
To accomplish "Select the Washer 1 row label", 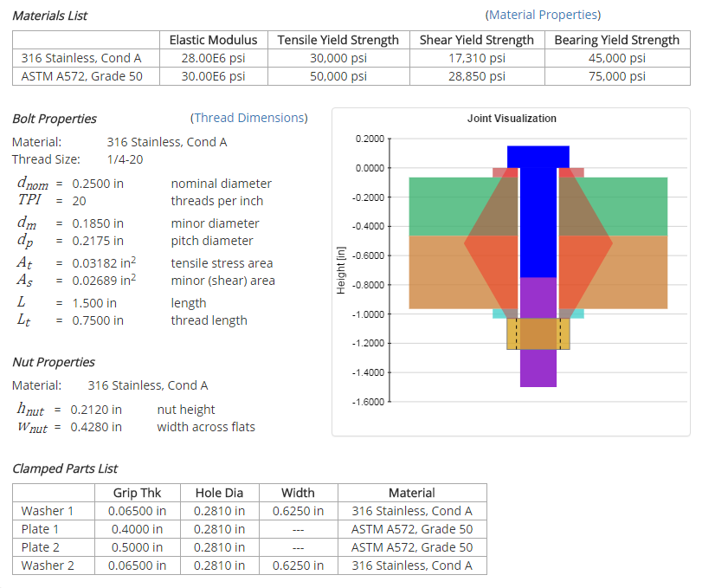I will (48, 511).
